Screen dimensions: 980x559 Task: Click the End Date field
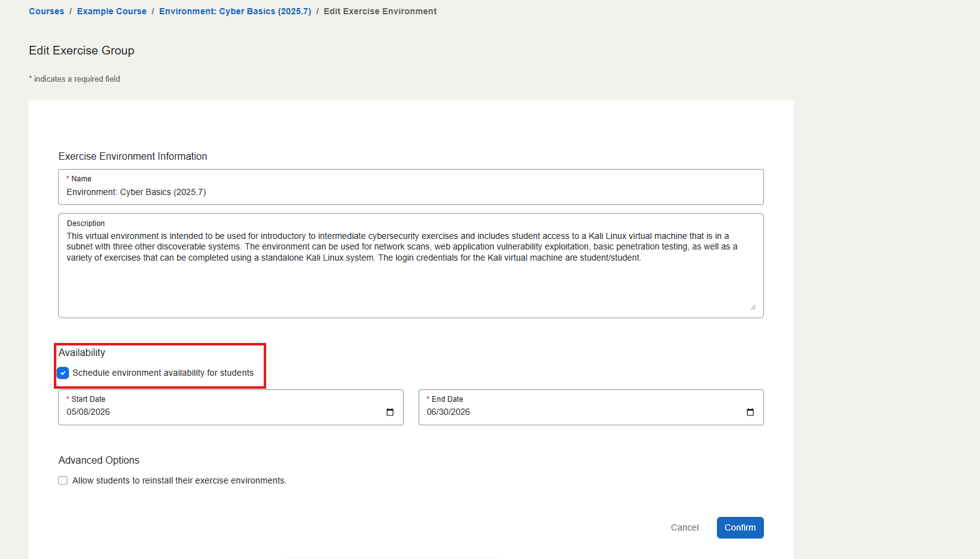point(591,407)
